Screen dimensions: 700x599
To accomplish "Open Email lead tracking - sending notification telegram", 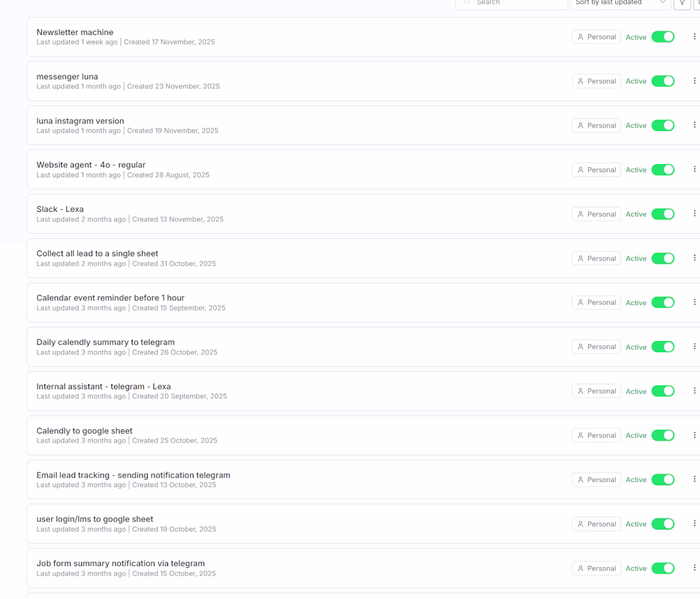I will coord(134,475).
